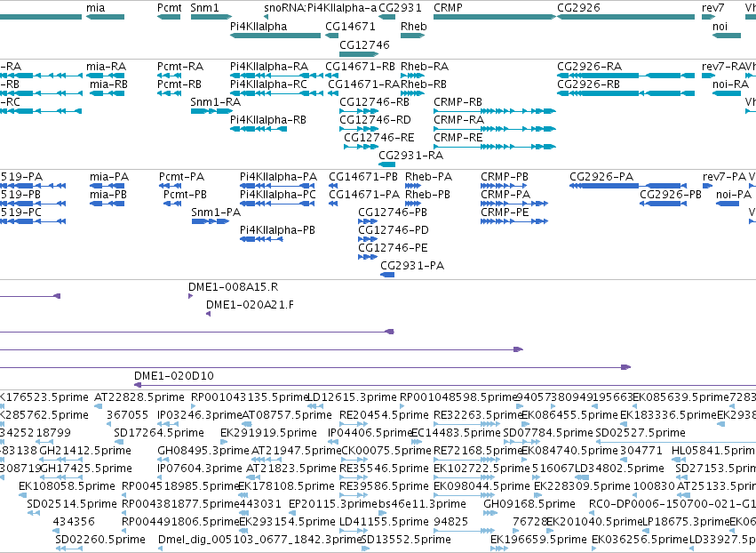Select the CG2931 gene bar
The height and width of the screenshot is (553, 756).
(386, 17)
